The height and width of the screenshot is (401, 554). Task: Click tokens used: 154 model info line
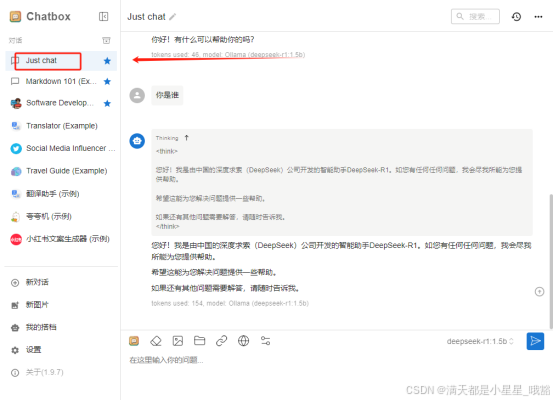(230, 303)
